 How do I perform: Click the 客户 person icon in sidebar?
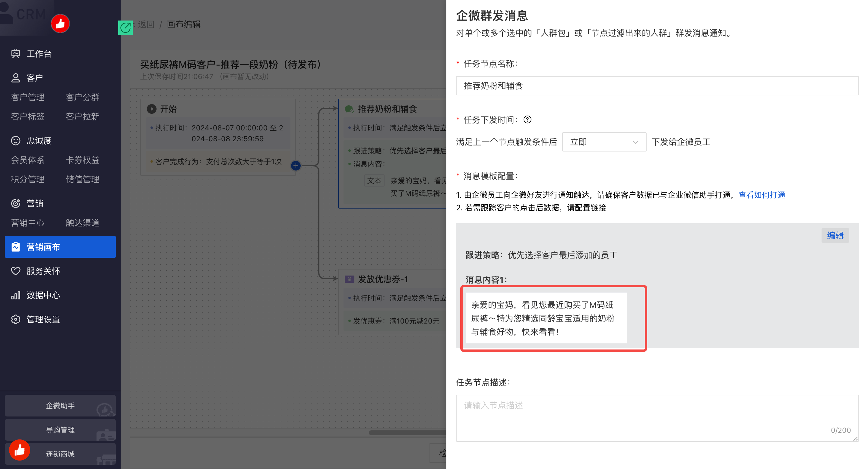(15, 78)
